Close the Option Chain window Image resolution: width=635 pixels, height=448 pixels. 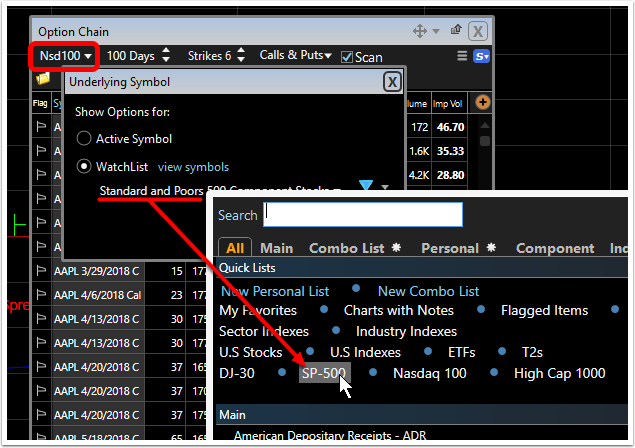click(x=477, y=31)
